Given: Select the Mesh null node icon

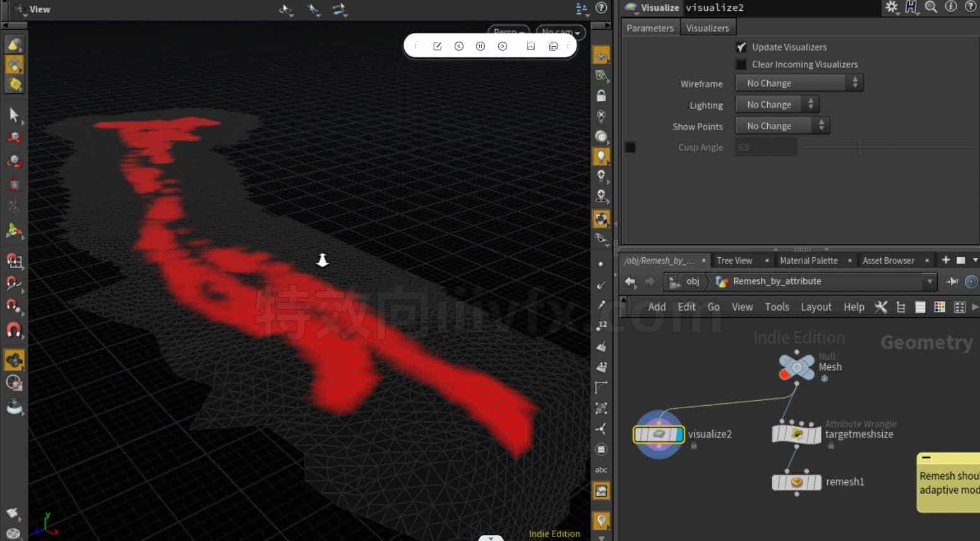Looking at the screenshot, I should [x=796, y=367].
